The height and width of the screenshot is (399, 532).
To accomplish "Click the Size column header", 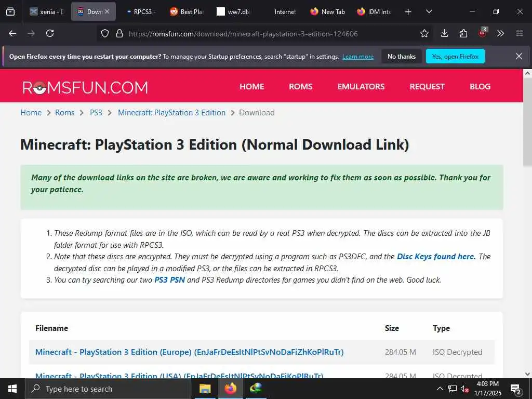I will [x=392, y=328].
